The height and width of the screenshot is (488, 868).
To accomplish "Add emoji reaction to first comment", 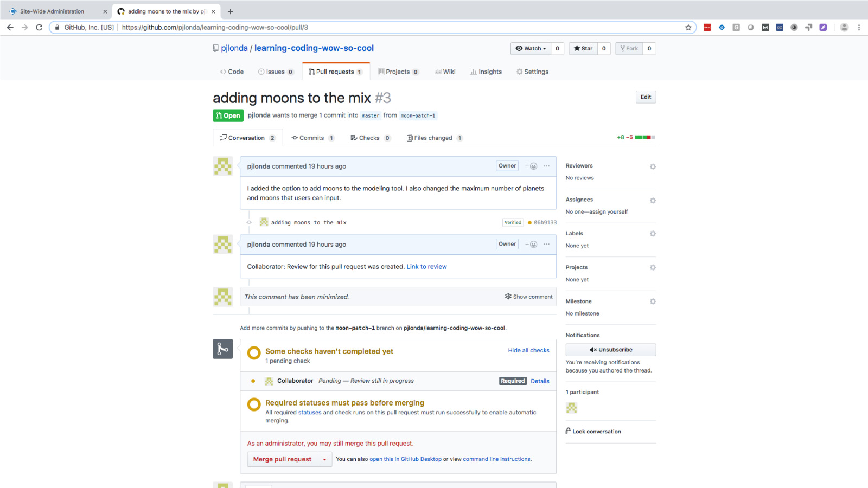I will 531,166.
